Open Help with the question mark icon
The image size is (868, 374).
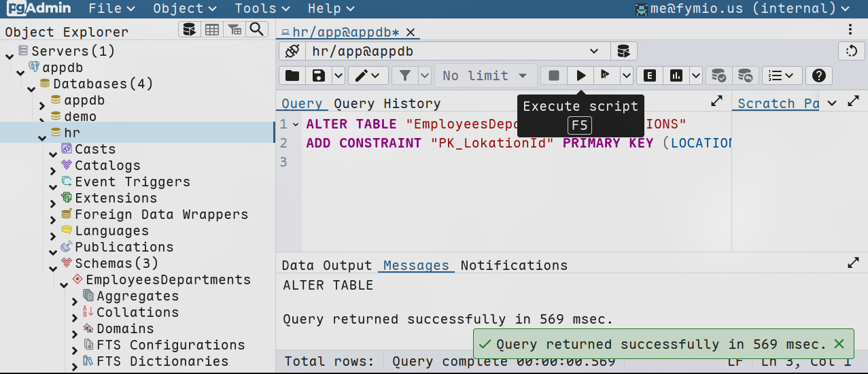[819, 75]
